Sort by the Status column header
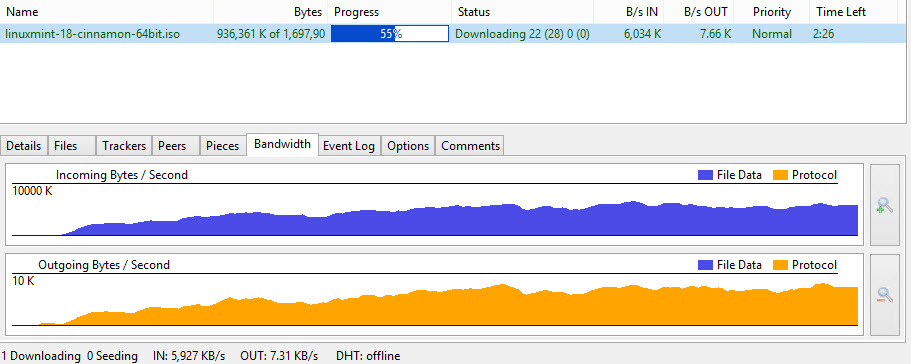The height and width of the screenshot is (364, 911). pos(522,12)
